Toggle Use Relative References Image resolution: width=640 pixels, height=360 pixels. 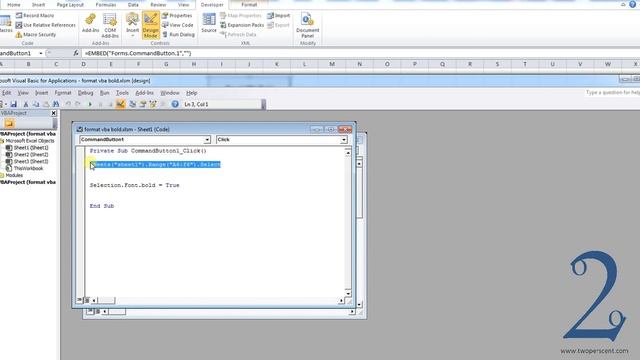tap(46, 25)
